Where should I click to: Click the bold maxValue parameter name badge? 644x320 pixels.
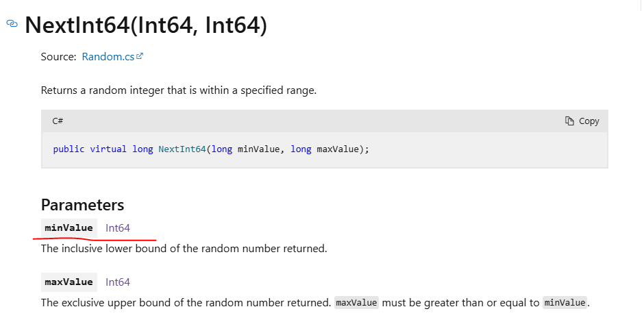(x=69, y=282)
